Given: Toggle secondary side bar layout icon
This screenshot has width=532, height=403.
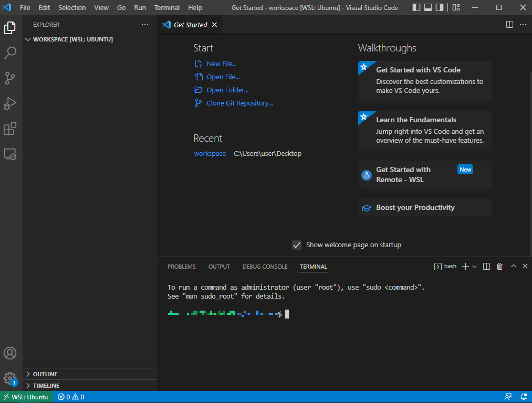Looking at the screenshot, I should click(x=440, y=7).
